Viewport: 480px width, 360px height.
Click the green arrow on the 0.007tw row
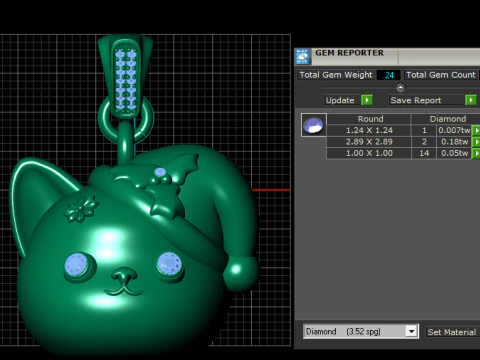pos(476,130)
